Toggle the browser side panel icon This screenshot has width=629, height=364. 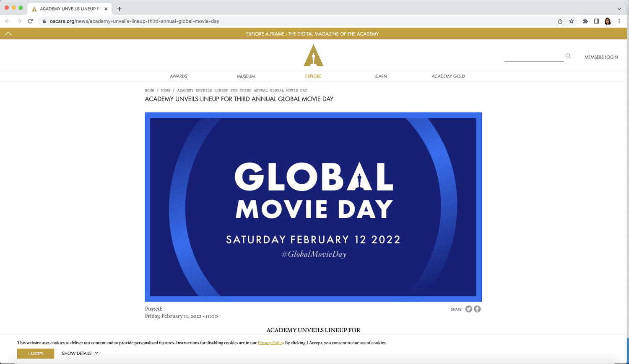pos(596,21)
